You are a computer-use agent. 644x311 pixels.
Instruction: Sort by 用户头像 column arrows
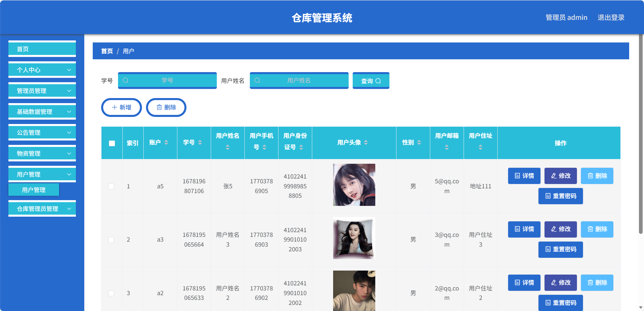[366, 143]
